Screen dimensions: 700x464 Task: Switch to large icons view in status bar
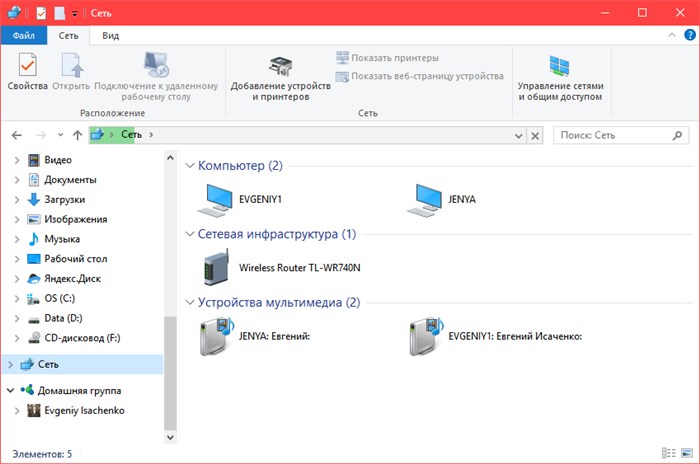pyautogui.click(x=688, y=453)
